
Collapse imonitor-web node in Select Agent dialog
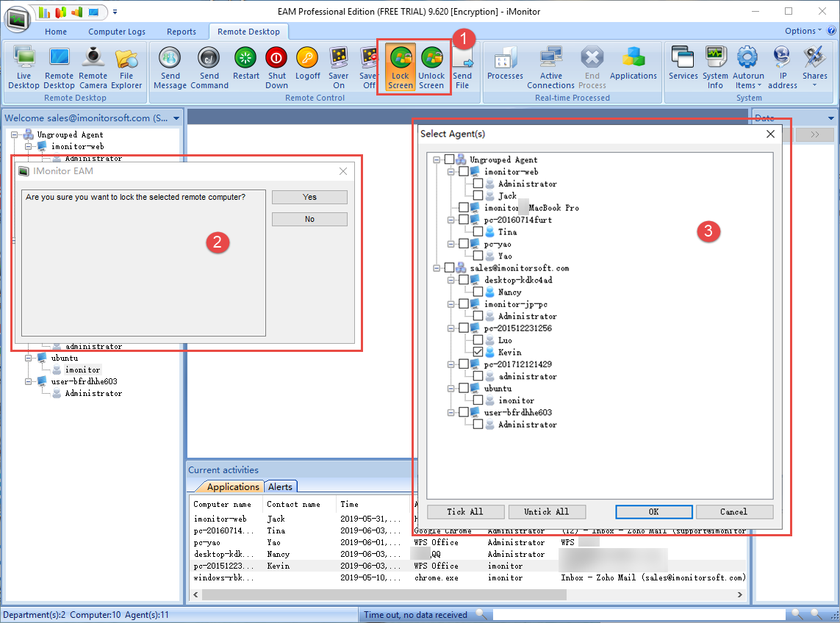[x=451, y=172]
